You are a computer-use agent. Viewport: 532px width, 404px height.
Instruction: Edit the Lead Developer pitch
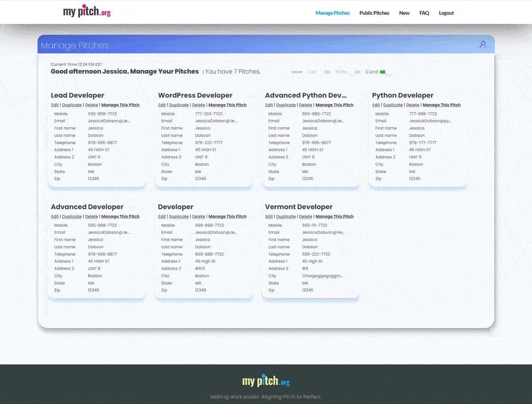pos(55,105)
